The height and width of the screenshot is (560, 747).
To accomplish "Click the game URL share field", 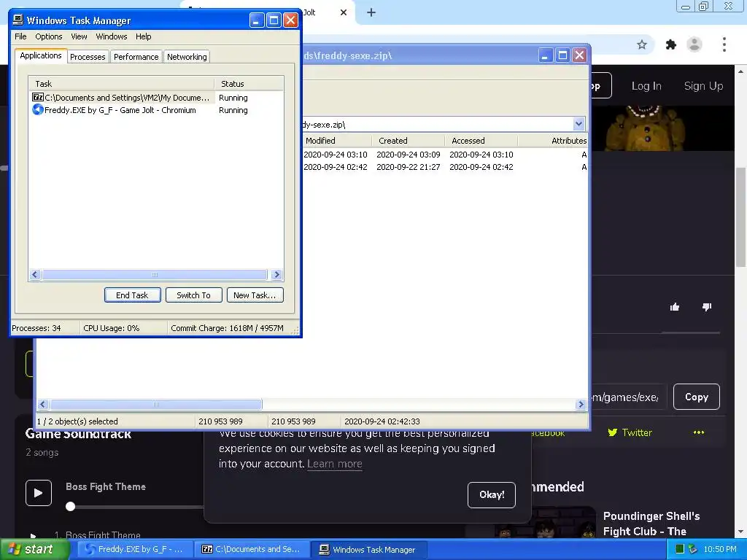I will 628,397.
